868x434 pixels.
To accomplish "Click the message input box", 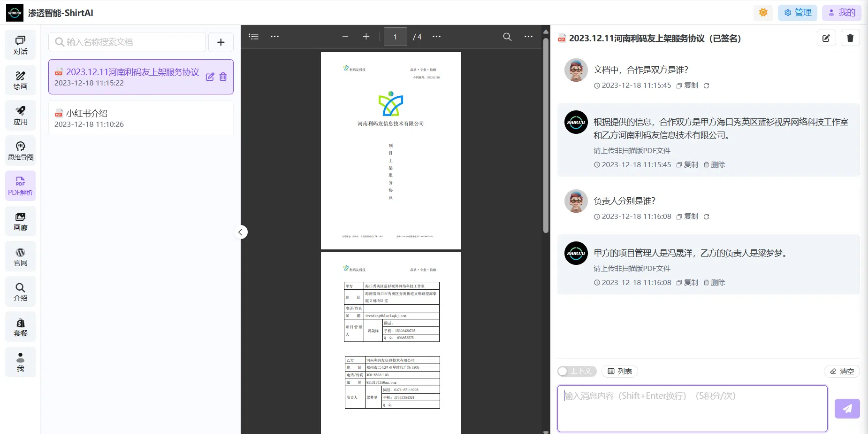I will point(692,409).
